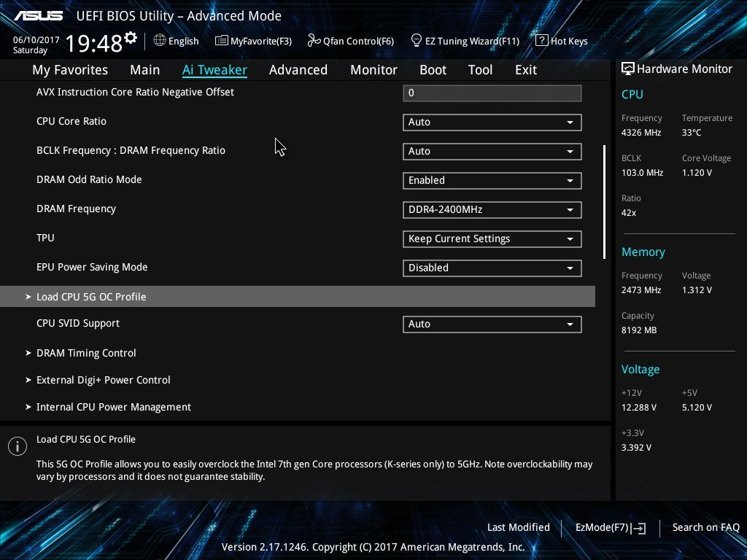Image resolution: width=747 pixels, height=560 pixels.
Task: Click the EZ Tuning Wizard lightbulb icon
Action: point(416,41)
